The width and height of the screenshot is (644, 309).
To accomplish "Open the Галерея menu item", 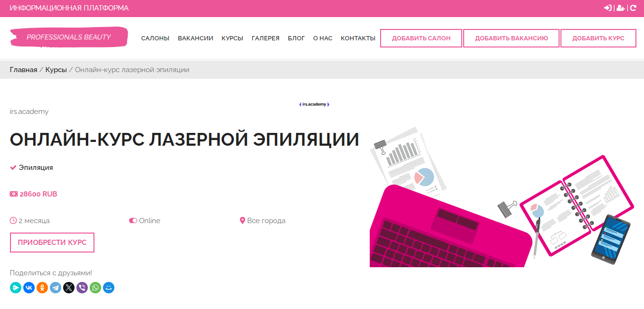I will coord(265,38).
